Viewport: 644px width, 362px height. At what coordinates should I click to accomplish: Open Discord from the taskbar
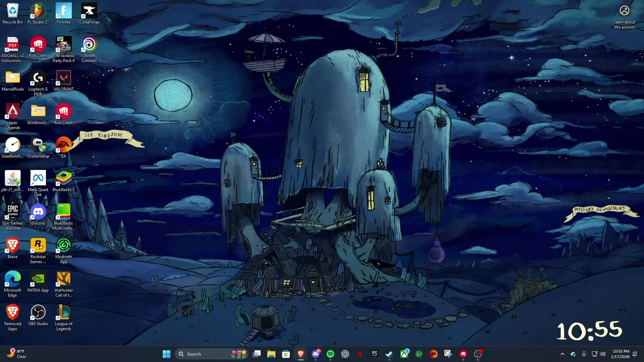[x=315, y=354]
